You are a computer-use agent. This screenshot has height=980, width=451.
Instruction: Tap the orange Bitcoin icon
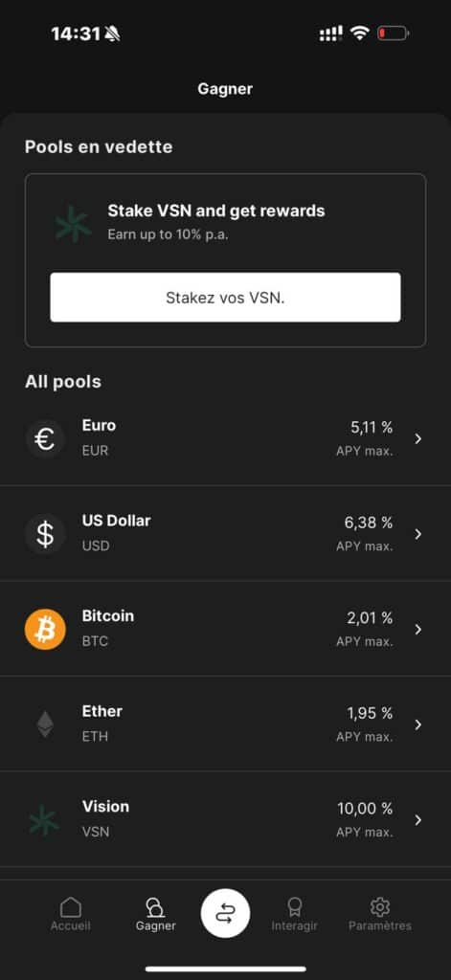tap(45, 630)
